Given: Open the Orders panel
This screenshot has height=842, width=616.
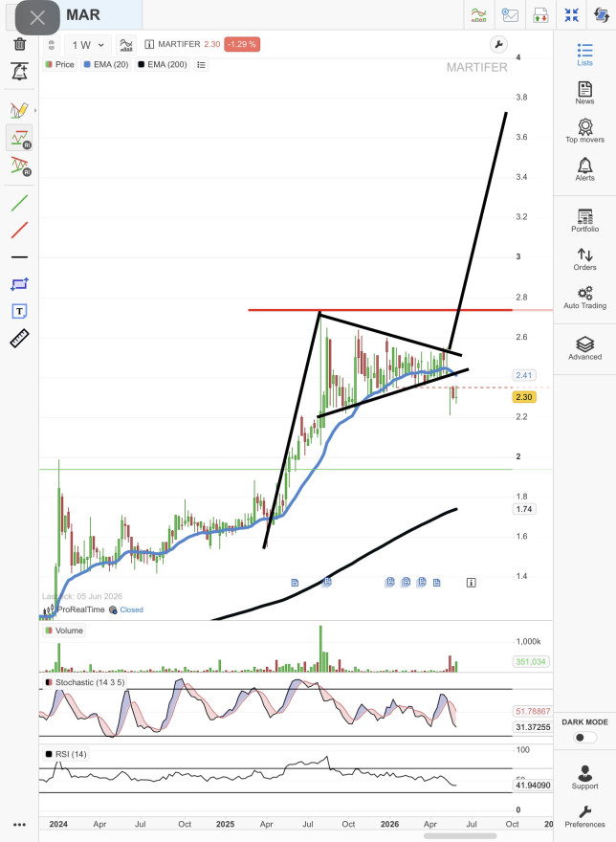Looking at the screenshot, I should click(584, 259).
